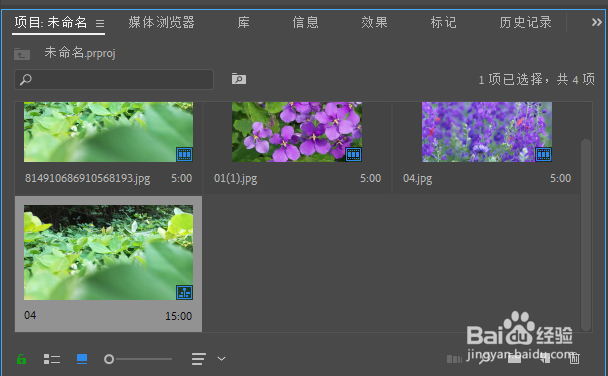Click the sort icons button
This screenshot has width=608, height=376.
click(199, 359)
